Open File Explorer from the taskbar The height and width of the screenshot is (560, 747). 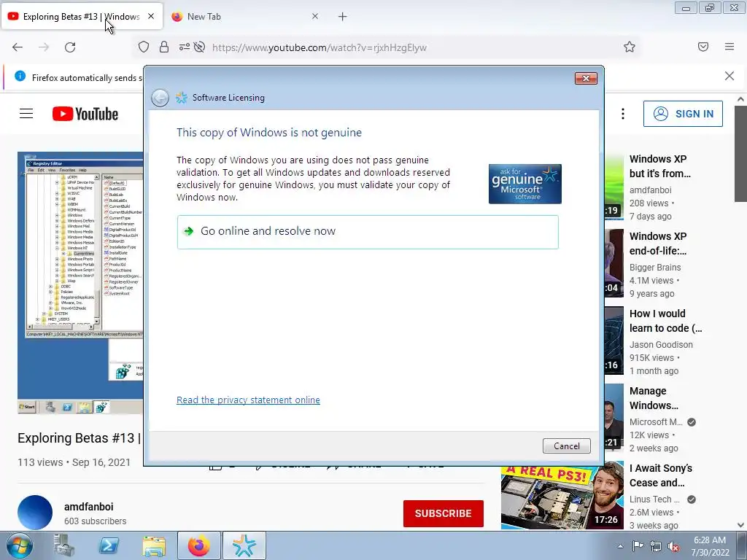[153, 546]
